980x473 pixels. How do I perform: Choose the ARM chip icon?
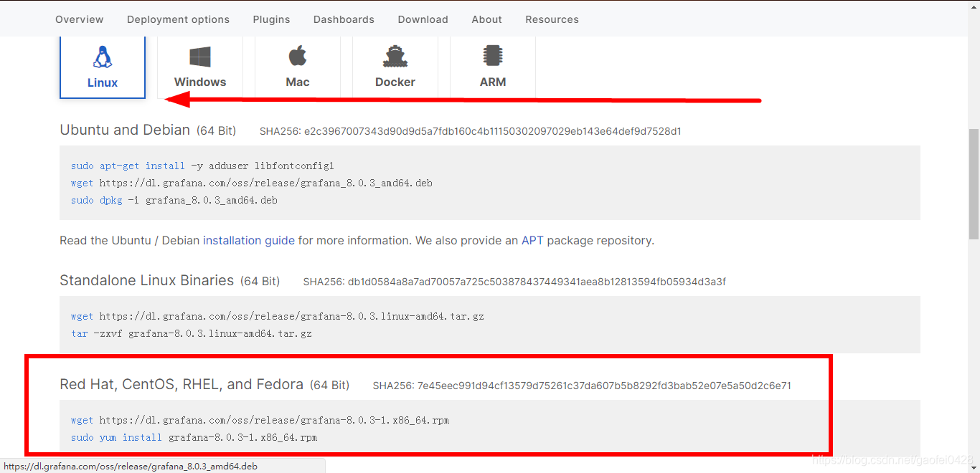point(493,56)
